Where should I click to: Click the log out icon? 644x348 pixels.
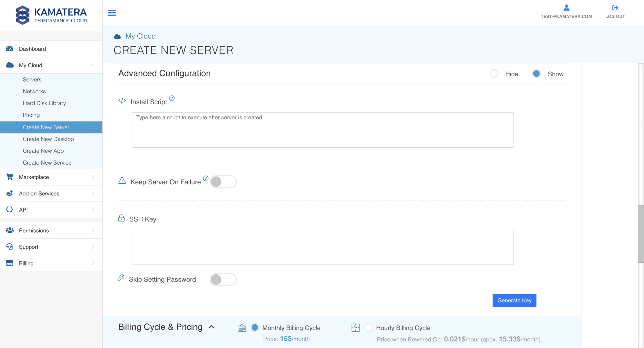pyautogui.click(x=615, y=8)
